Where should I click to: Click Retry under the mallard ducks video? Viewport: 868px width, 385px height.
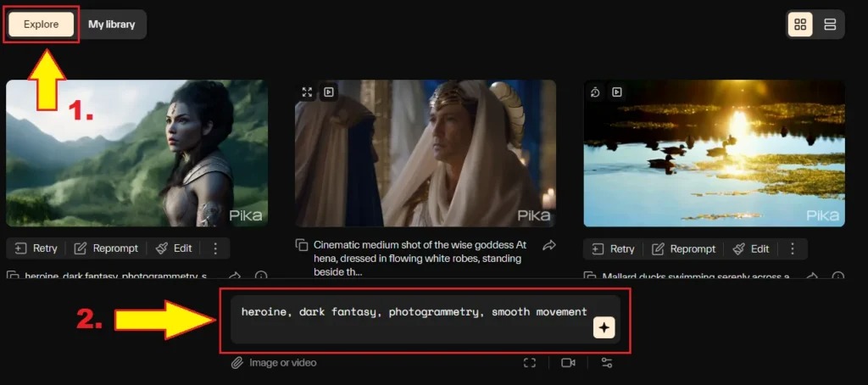pos(614,248)
